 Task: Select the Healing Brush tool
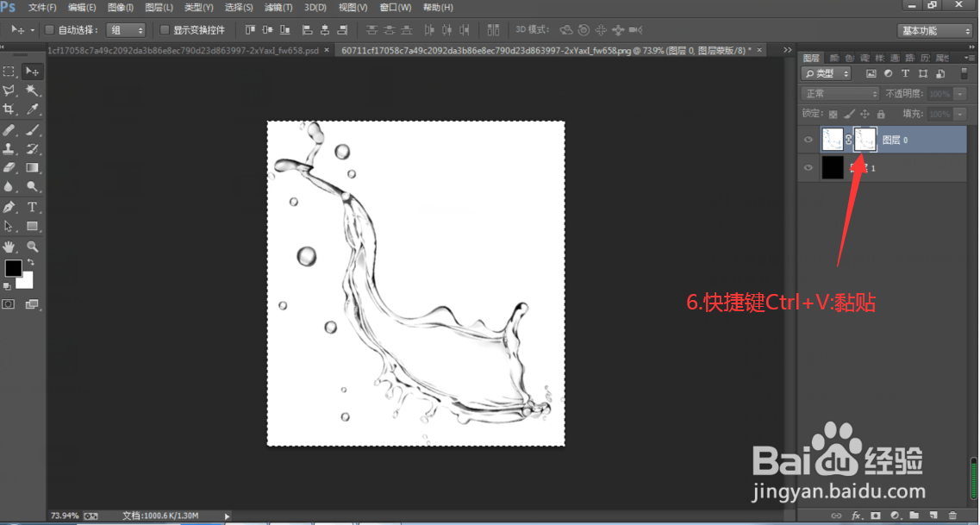pos(9,130)
